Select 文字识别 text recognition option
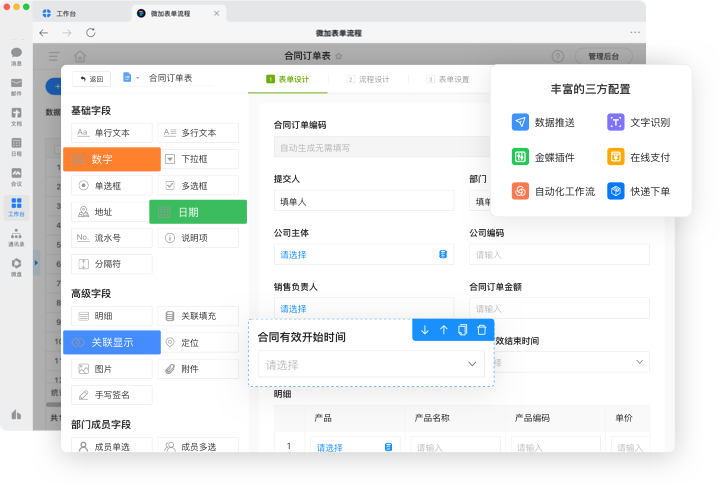 pyautogui.click(x=639, y=122)
